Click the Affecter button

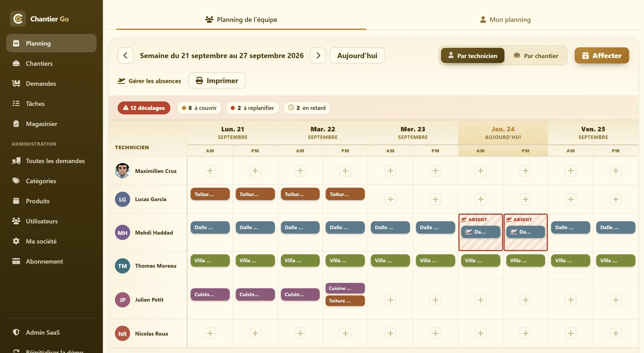click(x=602, y=55)
